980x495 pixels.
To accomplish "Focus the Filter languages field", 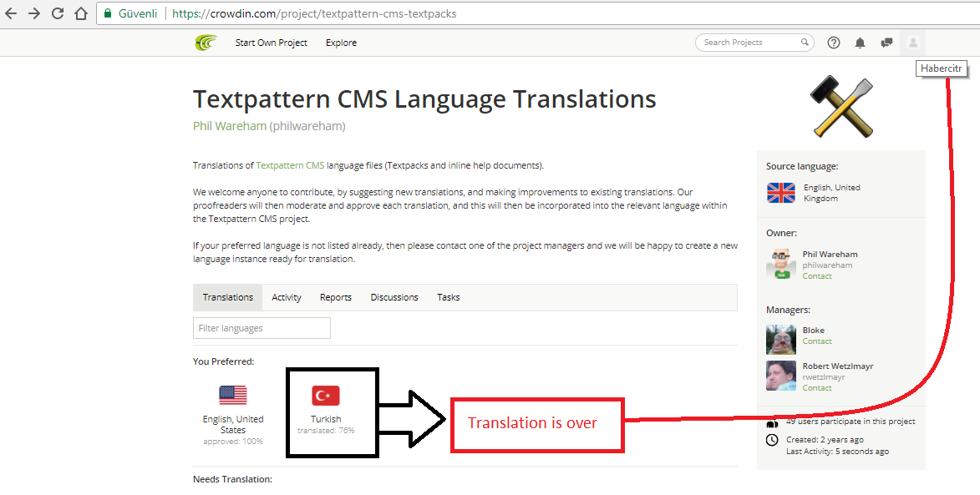I will coord(262,328).
